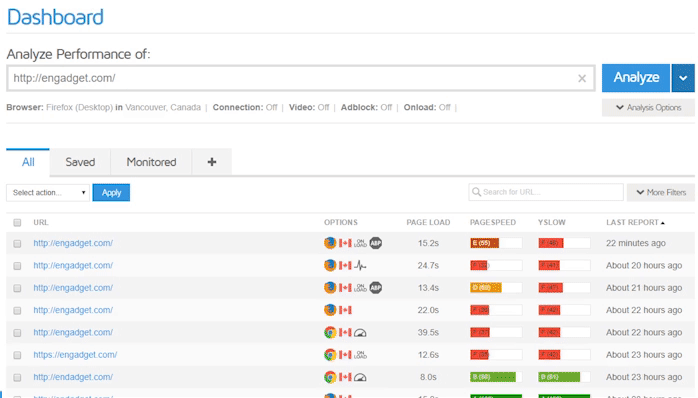Click Firefox icon in the 24.7s row
This screenshot has height=398, width=698.
coord(330,265)
